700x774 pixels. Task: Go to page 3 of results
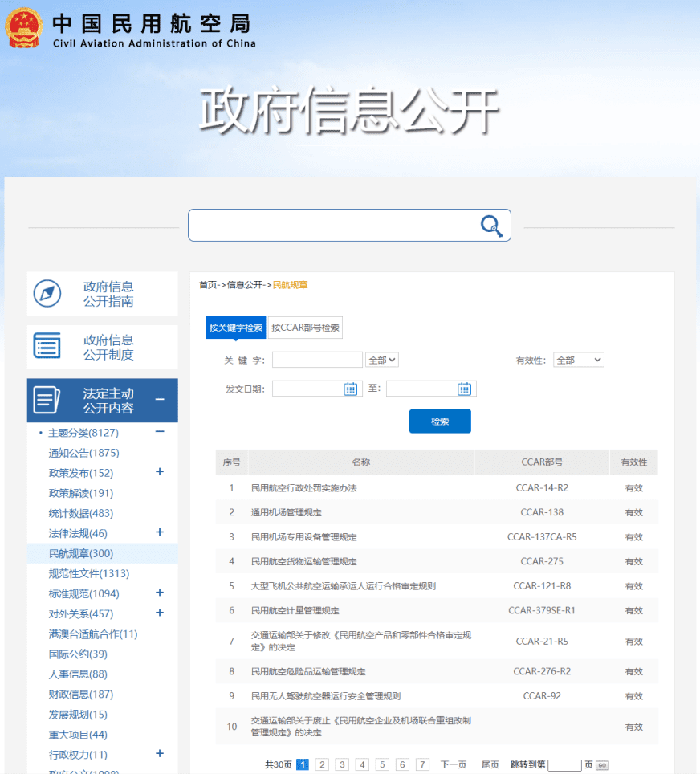(342, 764)
